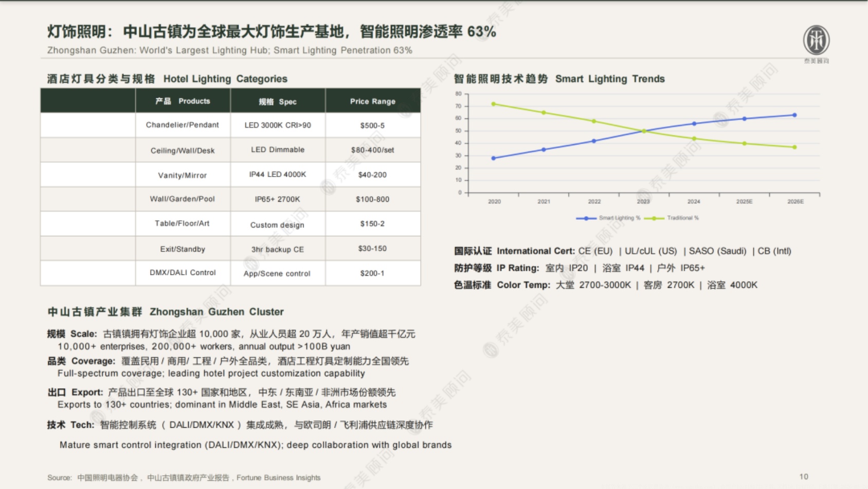Image resolution: width=868 pixels, height=489 pixels.
Task: Select the subtitle 'Smart Lighting Penetration 63%'
Action: tap(343, 50)
